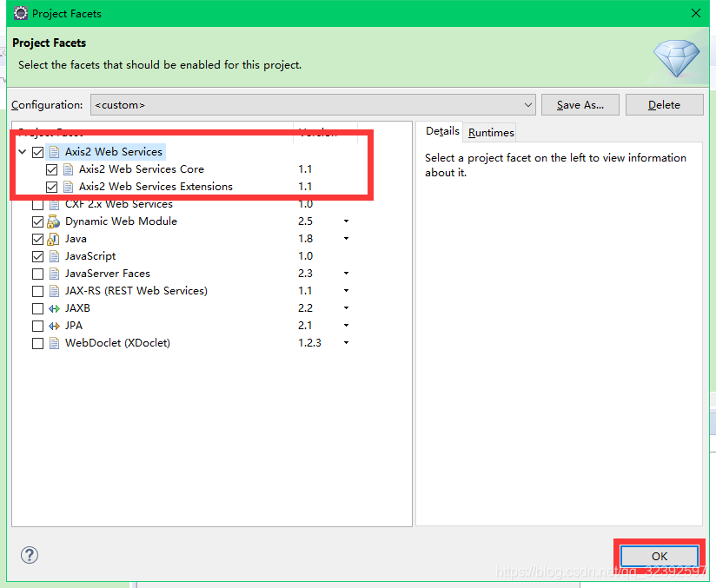This screenshot has height=588, width=716.
Task: Click the Eclipse icon in the title bar
Action: (x=21, y=13)
